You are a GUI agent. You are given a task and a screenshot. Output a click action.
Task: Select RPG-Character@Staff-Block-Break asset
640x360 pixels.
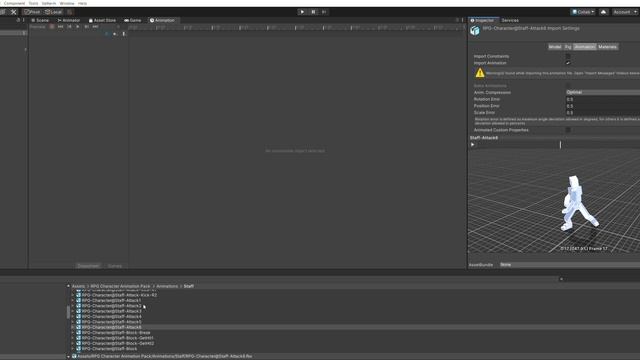coord(116,333)
